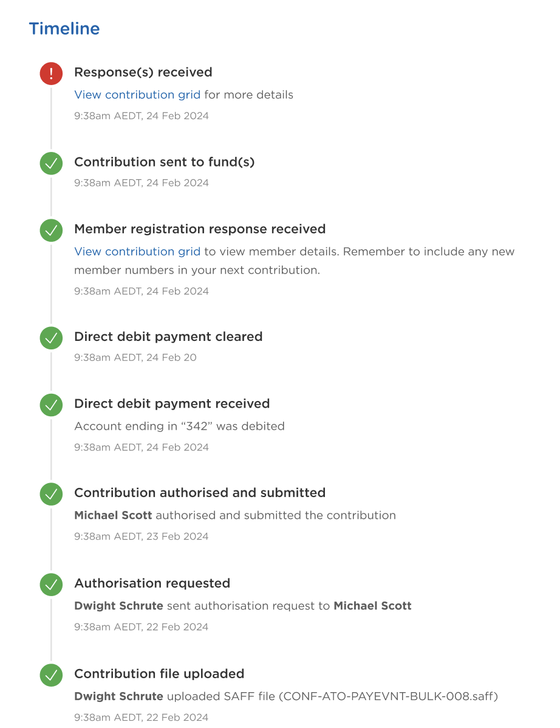Viewport: 560px width, 728px height.
Task: Click green check icon beside Direct debit payment cleared
Action: coord(51,338)
